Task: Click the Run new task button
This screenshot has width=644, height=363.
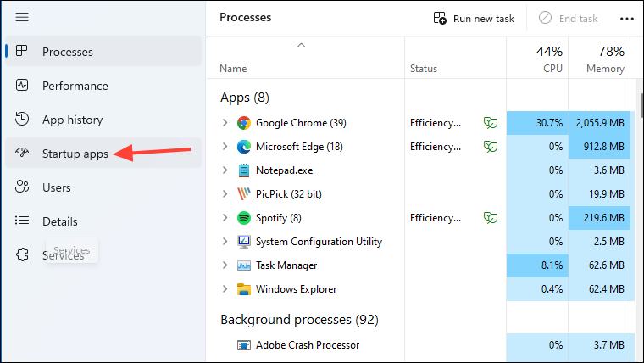Action: click(474, 18)
